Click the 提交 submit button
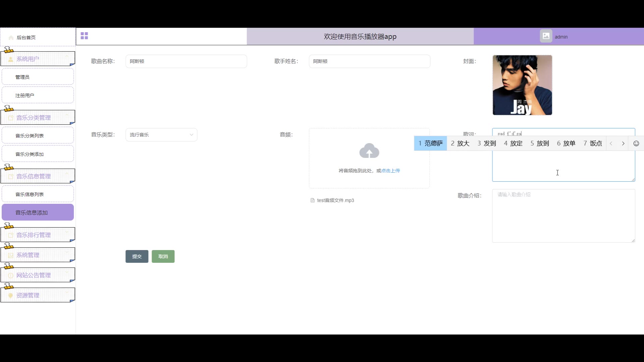Image resolution: width=644 pixels, height=362 pixels. click(x=137, y=256)
